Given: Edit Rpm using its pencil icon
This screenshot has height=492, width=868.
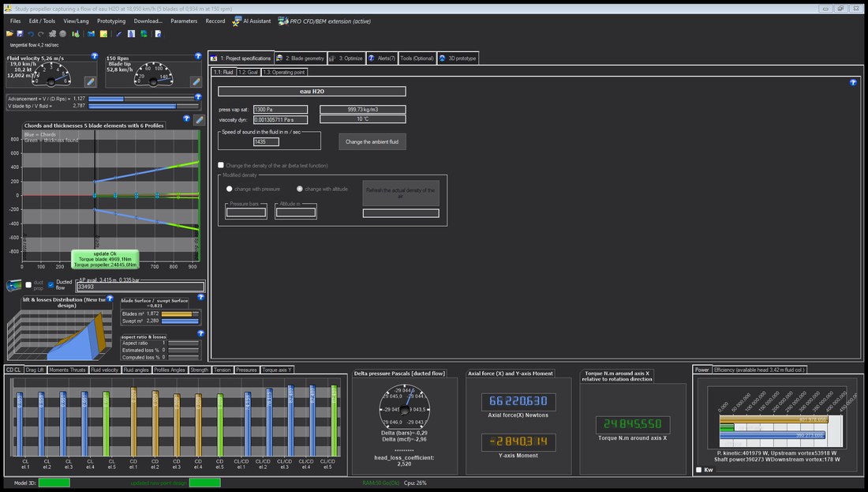Looking at the screenshot, I should (x=196, y=81).
